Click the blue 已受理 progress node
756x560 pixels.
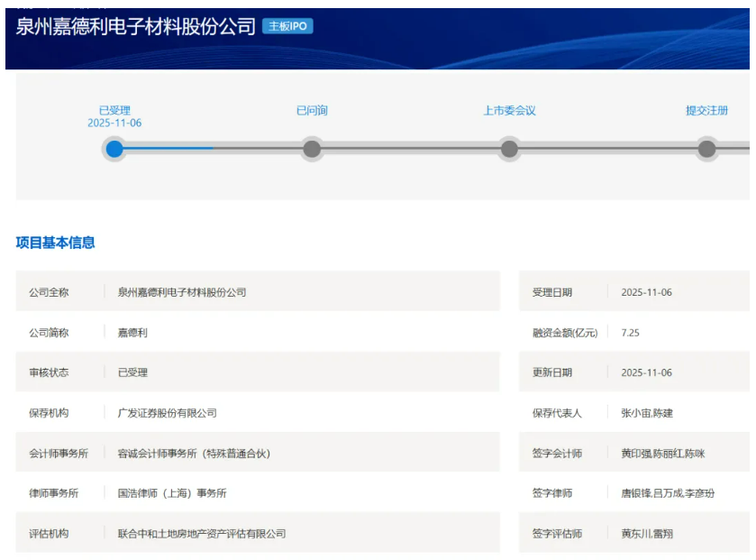(114, 149)
